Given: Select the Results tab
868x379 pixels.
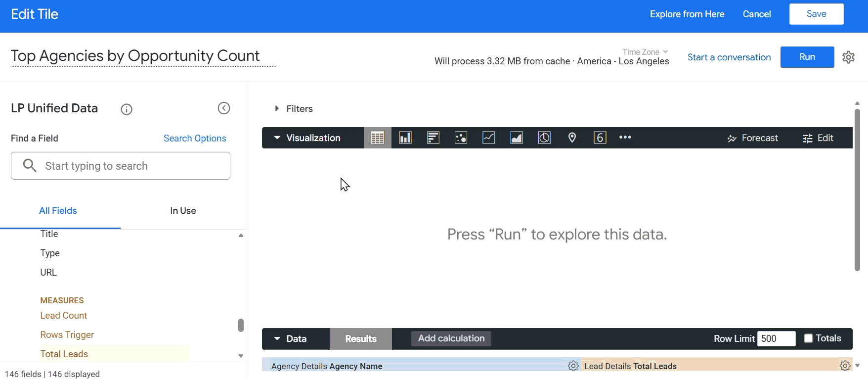Looking at the screenshot, I should pos(361,339).
